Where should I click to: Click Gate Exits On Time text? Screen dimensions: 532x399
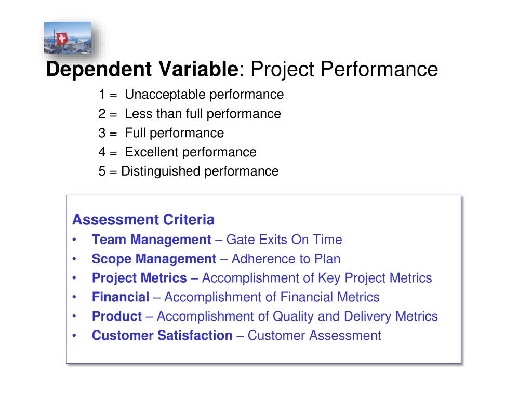[284, 240]
